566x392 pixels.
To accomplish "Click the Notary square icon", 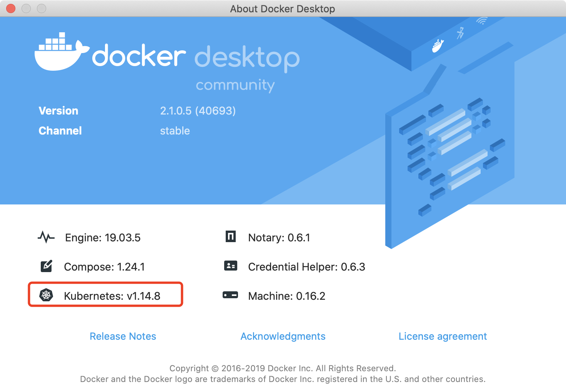I will [231, 236].
